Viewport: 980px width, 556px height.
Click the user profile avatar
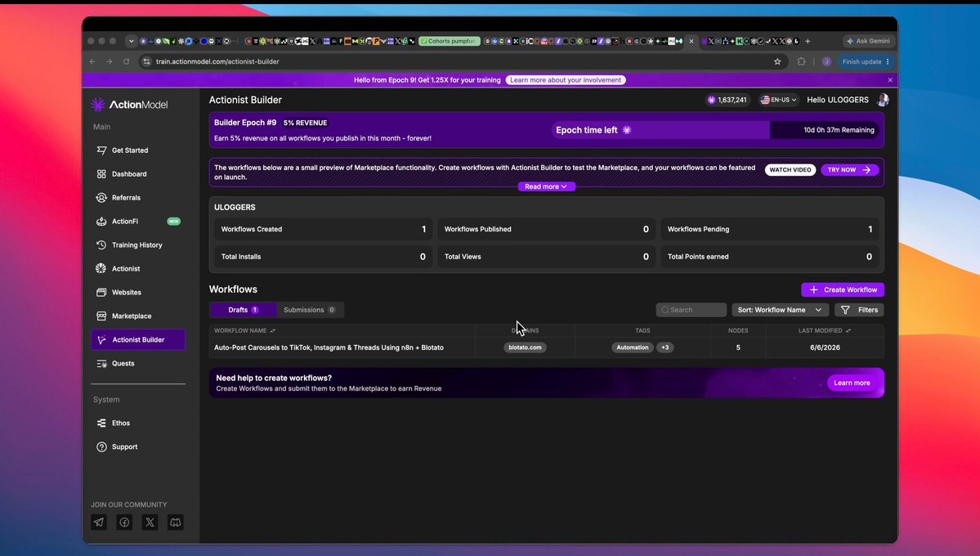click(x=883, y=100)
